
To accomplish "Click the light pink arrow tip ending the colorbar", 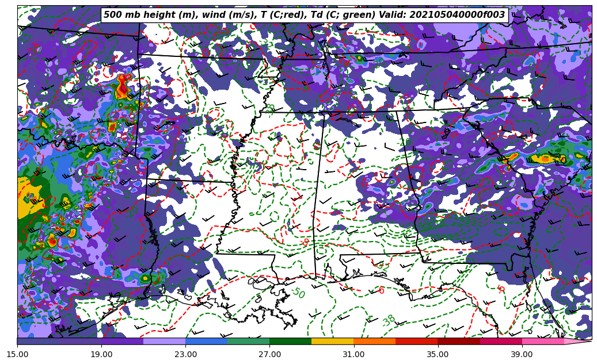I will (x=581, y=342).
